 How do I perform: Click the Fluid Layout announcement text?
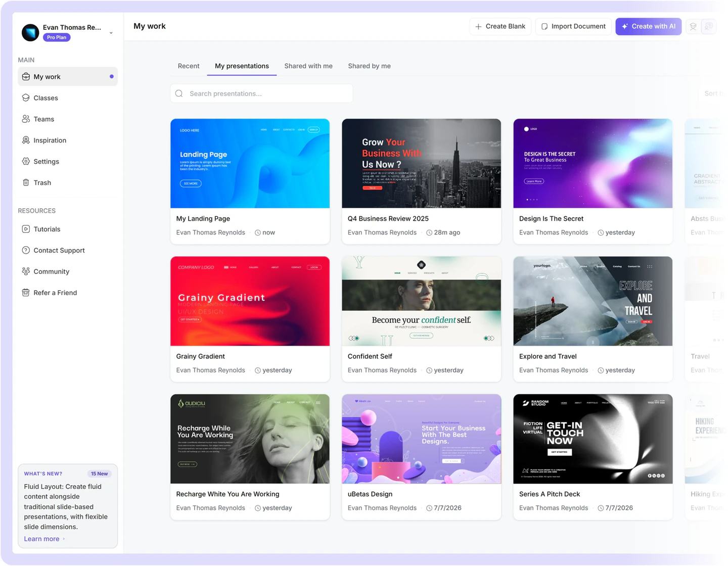pos(66,507)
